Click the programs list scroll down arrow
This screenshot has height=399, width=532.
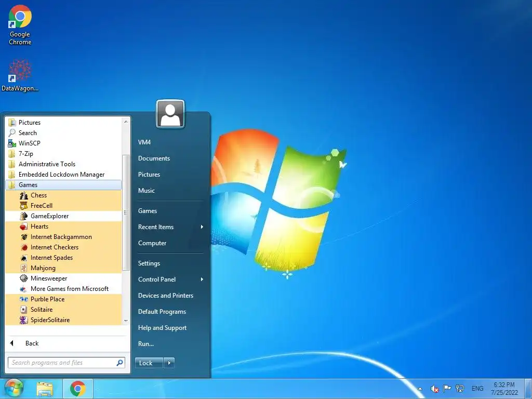(x=126, y=321)
